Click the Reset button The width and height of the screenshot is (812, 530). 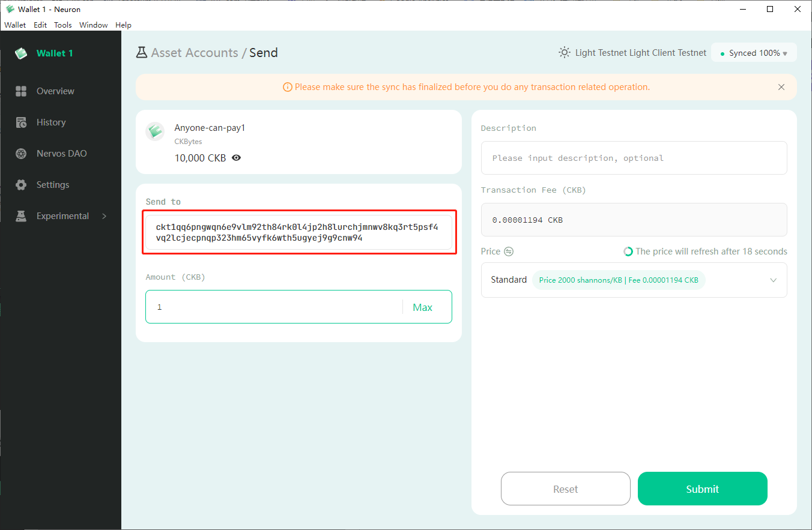(x=566, y=489)
